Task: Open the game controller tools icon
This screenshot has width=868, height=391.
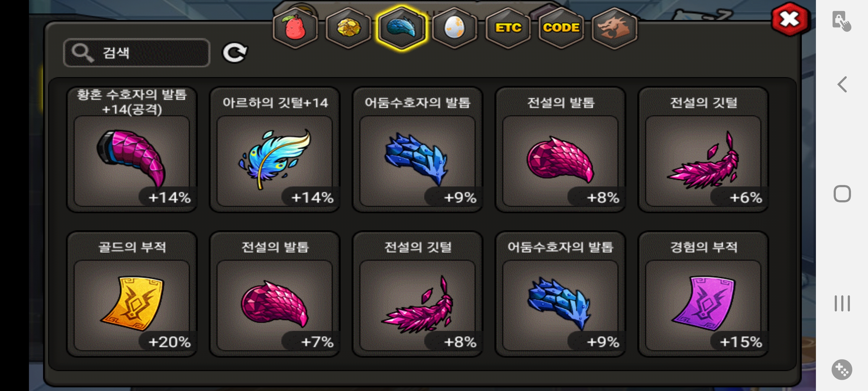Action: (x=842, y=370)
